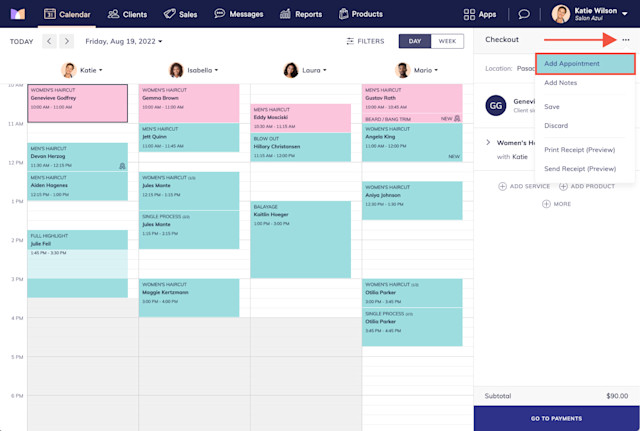Open Otilia Parker single process appointment
Viewport: 640px width, 431px height.
[412, 327]
